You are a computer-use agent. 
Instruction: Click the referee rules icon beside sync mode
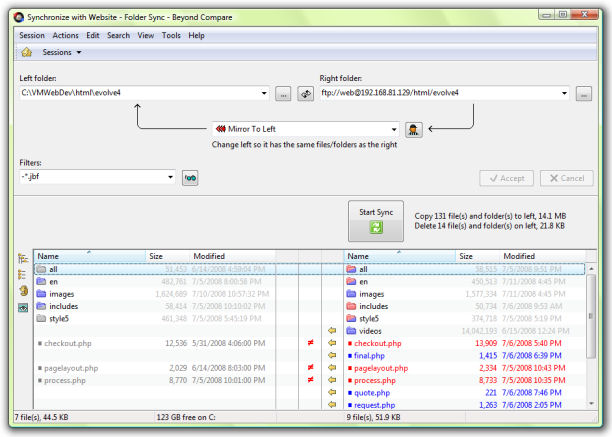click(414, 130)
